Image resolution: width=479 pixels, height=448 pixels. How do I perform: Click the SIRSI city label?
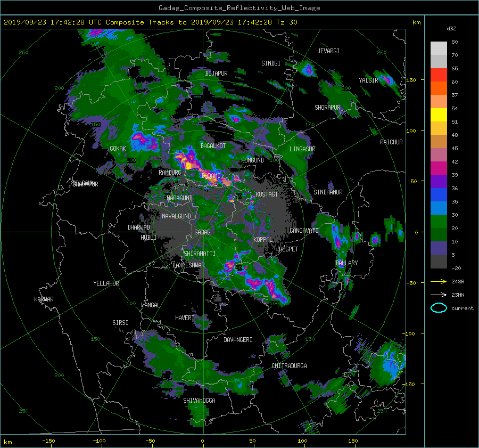click(120, 323)
